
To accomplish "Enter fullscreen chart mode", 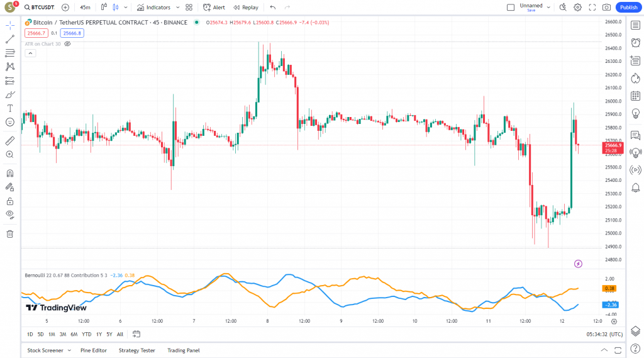I will [x=592, y=8].
